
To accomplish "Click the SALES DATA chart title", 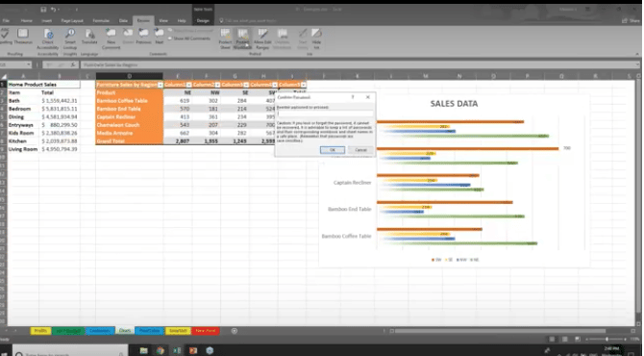I will (x=454, y=104).
